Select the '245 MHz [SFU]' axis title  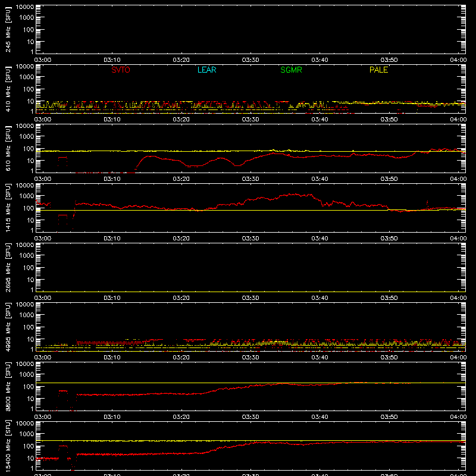point(8,29)
